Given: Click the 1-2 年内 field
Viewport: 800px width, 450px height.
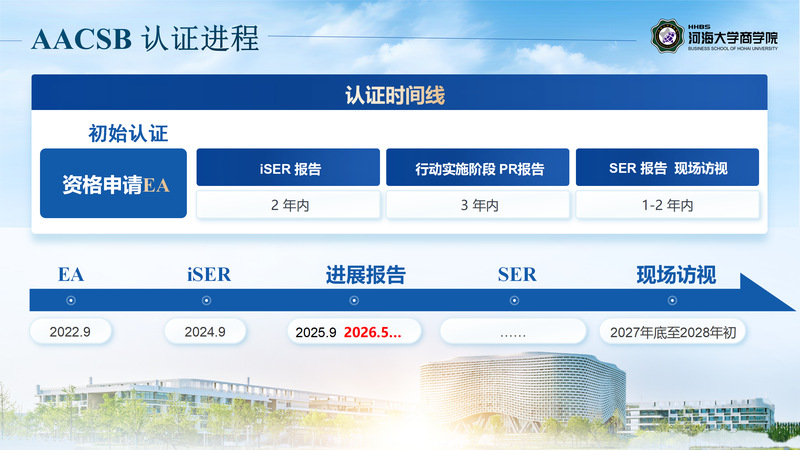Looking at the screenshot, I should pyautogui.click(x=667, y=205).
